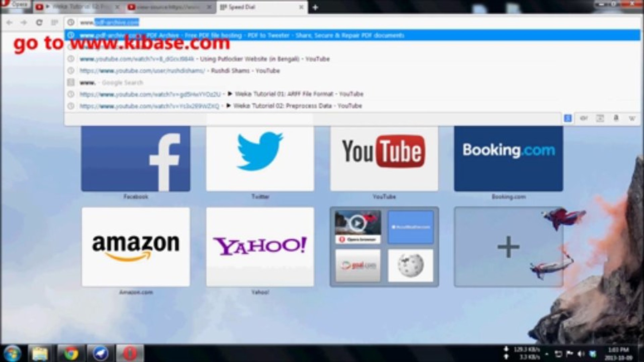This screenshot has width=644, height=362.
Task: Open the Twitter speed dial tile
Action: 260,158
